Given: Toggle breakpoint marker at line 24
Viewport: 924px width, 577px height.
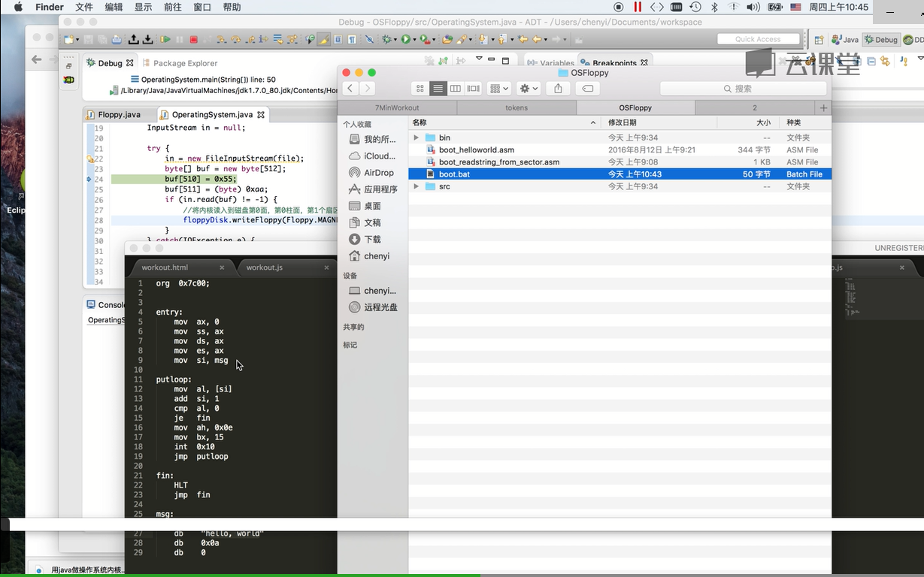Looking at the screenshot, I should pos(89,180).
